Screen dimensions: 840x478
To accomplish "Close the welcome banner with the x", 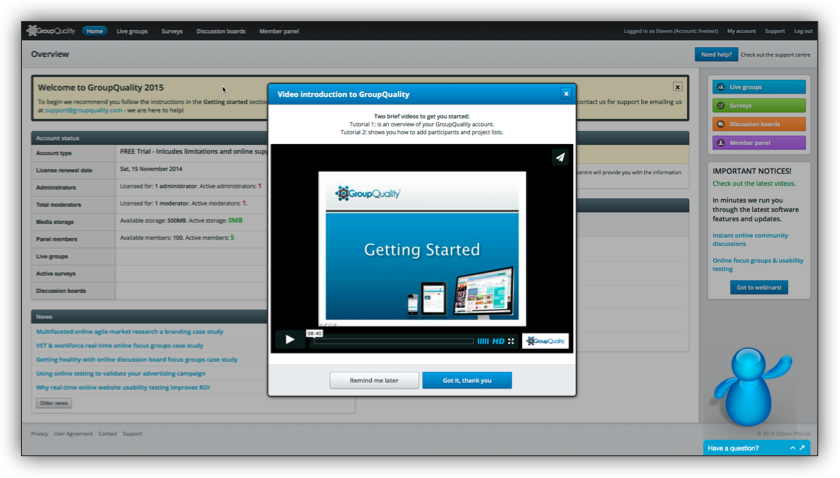I will click(x=677, y=86).
